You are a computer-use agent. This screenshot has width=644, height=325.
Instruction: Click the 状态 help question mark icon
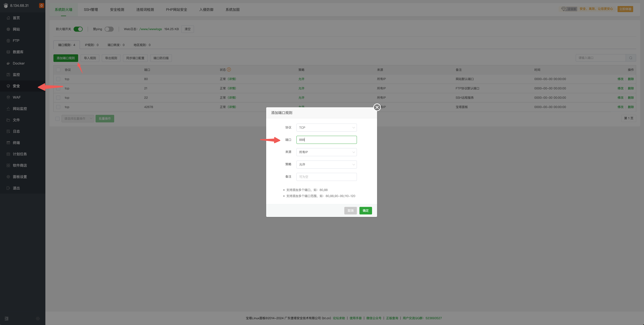[229, 69]
